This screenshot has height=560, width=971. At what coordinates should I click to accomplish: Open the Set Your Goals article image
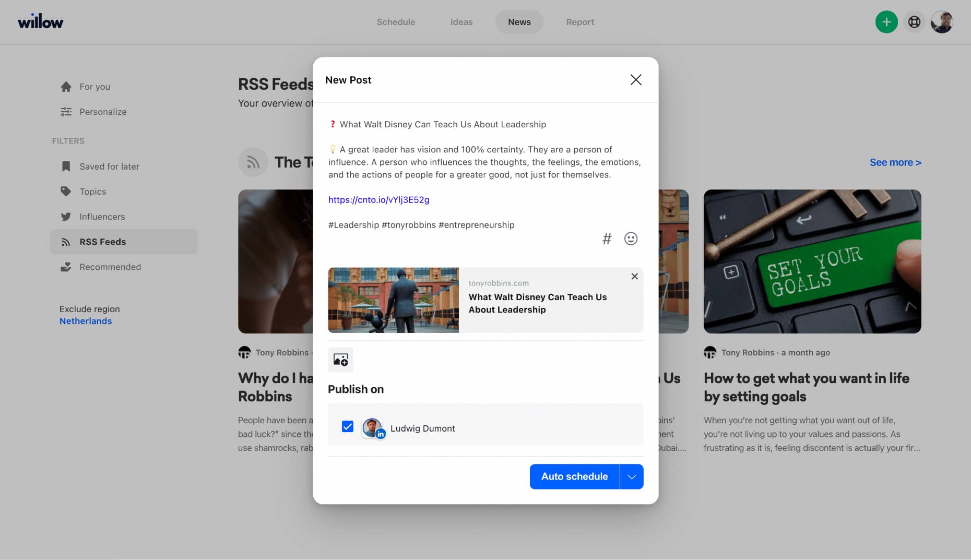812,261
